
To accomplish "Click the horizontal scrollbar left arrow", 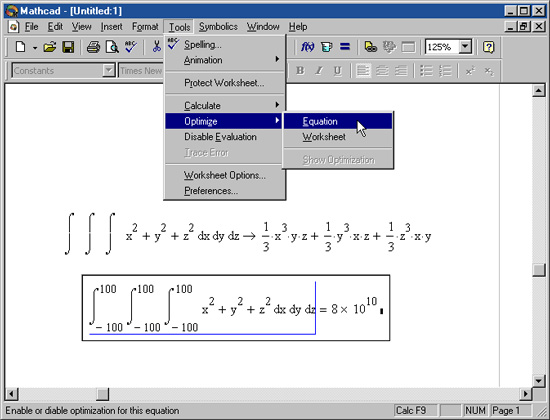I will 12,394.
